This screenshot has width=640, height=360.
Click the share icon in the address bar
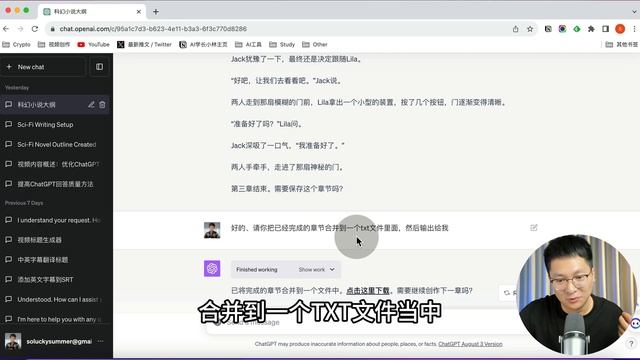(516, 29)
